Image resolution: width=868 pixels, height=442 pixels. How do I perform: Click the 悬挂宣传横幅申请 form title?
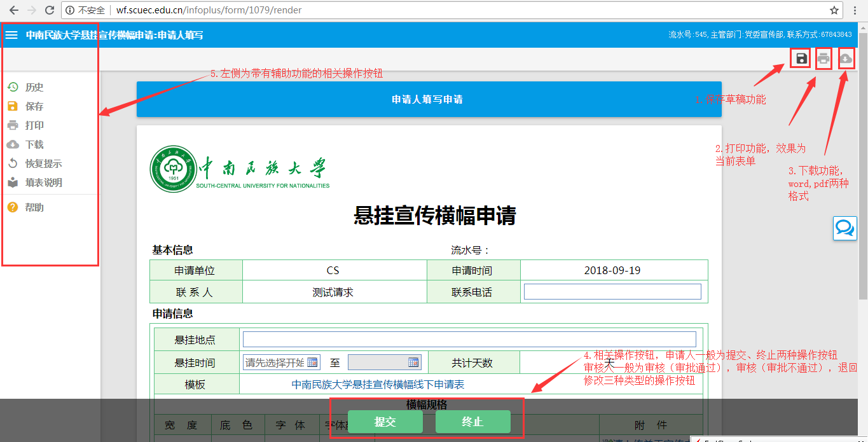coord(435,216)
